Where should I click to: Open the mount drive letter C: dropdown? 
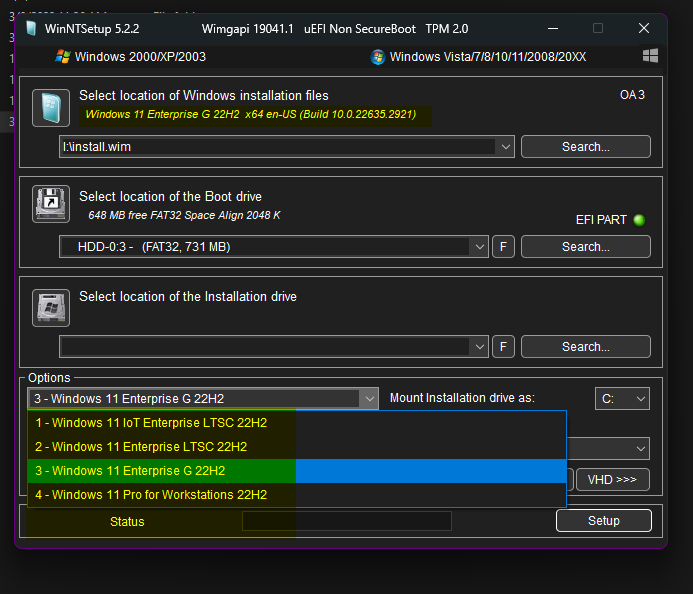point(622,399)
